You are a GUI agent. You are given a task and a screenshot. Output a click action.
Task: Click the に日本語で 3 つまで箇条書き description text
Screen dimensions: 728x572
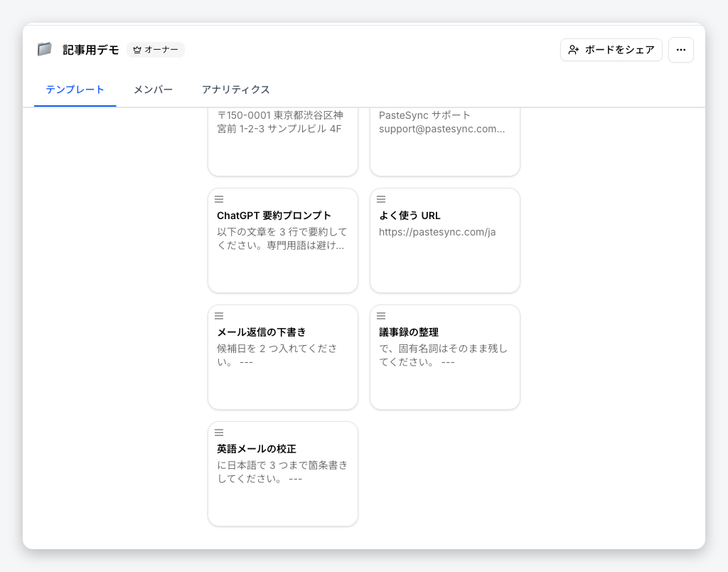pyautogui.click(x=282, y=472)
